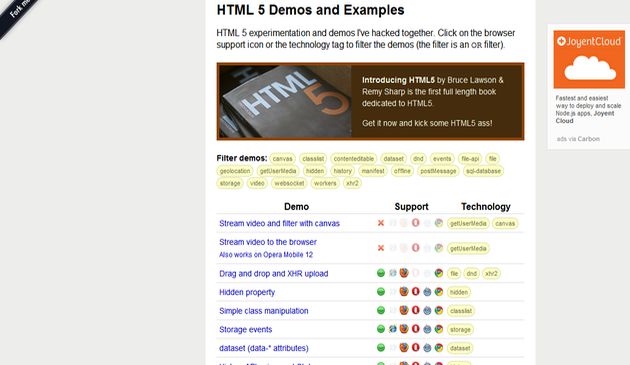
Task: Filter demos by the sql-database tag
Action: pyautogui.click(x=483, y=171)
